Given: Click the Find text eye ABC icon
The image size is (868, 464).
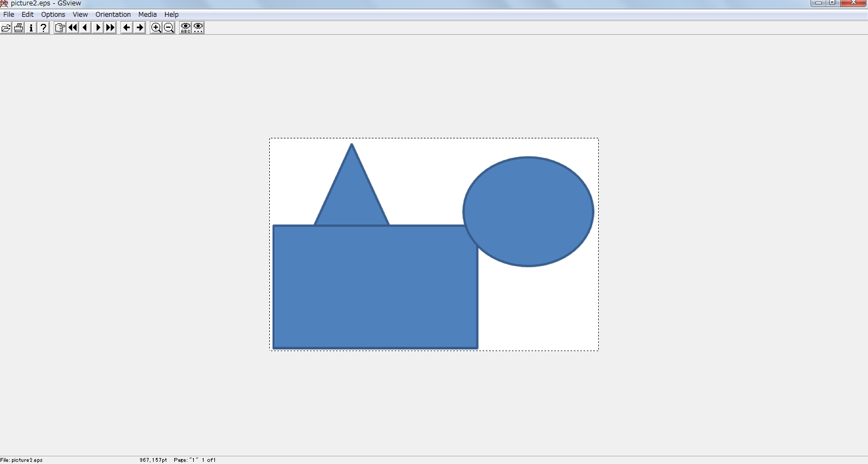Looking at the screenshot, I should point(186,28).
